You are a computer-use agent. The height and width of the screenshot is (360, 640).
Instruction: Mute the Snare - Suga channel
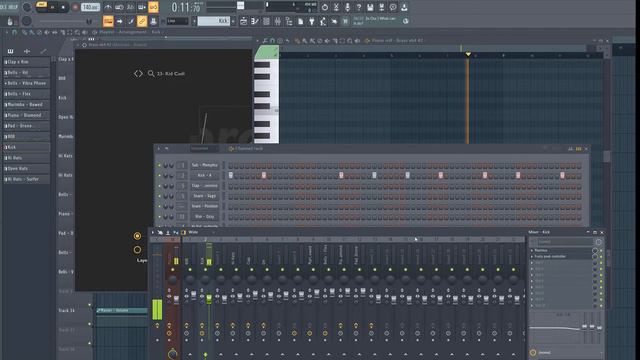pos(159,196)
